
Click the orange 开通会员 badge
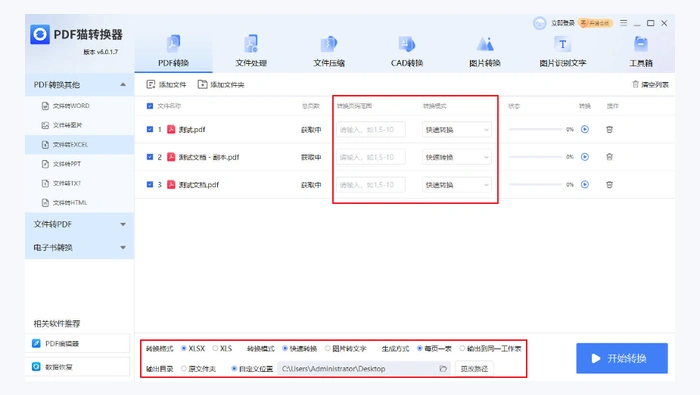[595, 23]
